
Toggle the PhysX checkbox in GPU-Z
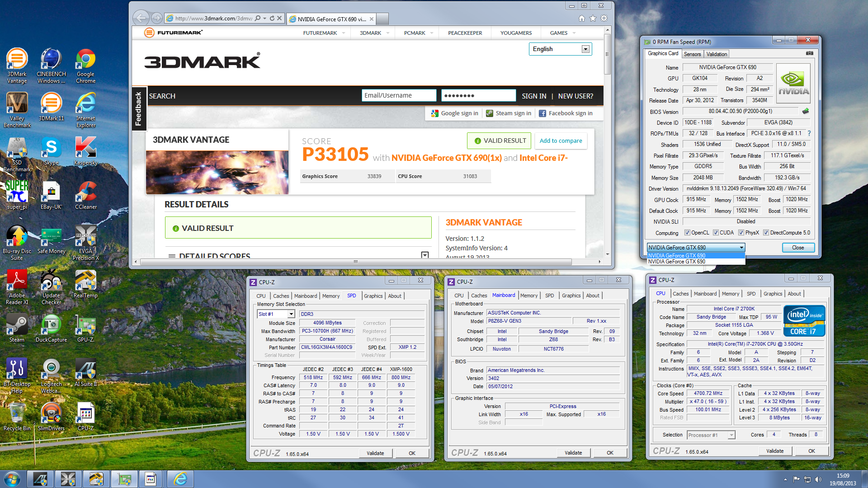coord(741,233)
